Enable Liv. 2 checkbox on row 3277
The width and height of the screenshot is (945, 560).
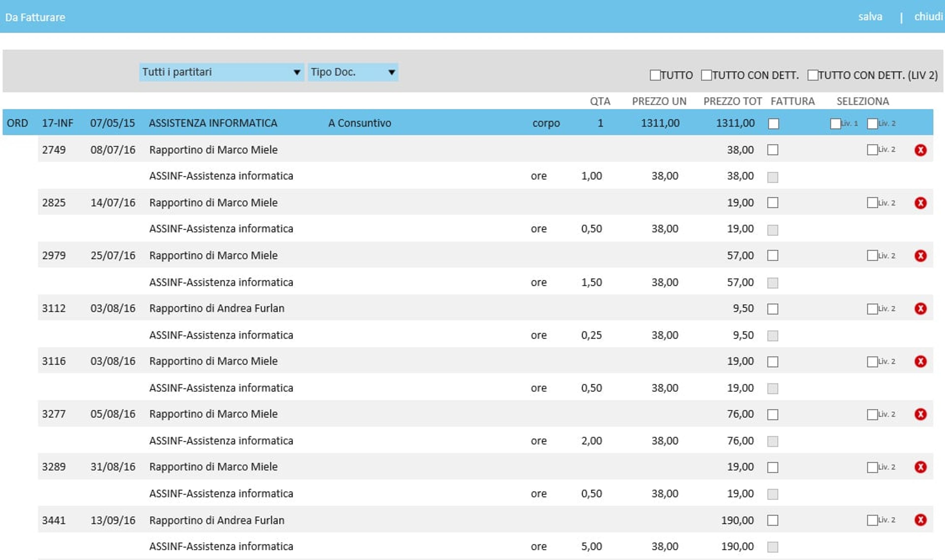coord(872,415)
